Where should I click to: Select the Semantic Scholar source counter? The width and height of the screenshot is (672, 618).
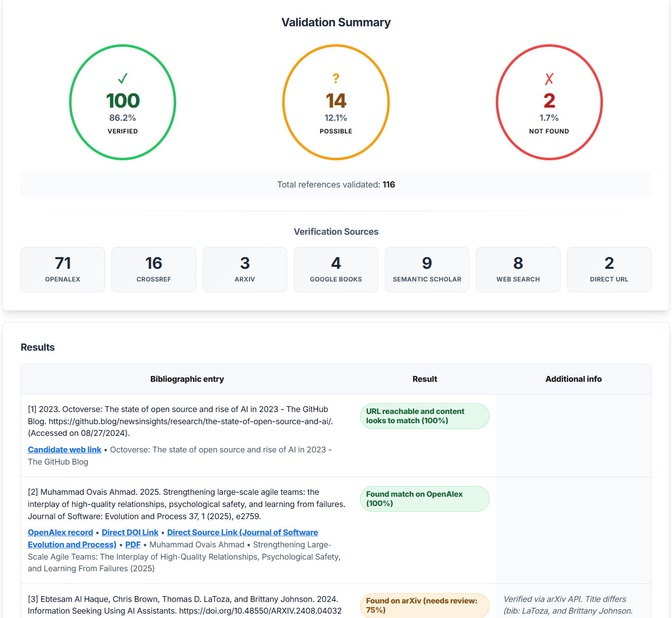(x=427, y=269)
